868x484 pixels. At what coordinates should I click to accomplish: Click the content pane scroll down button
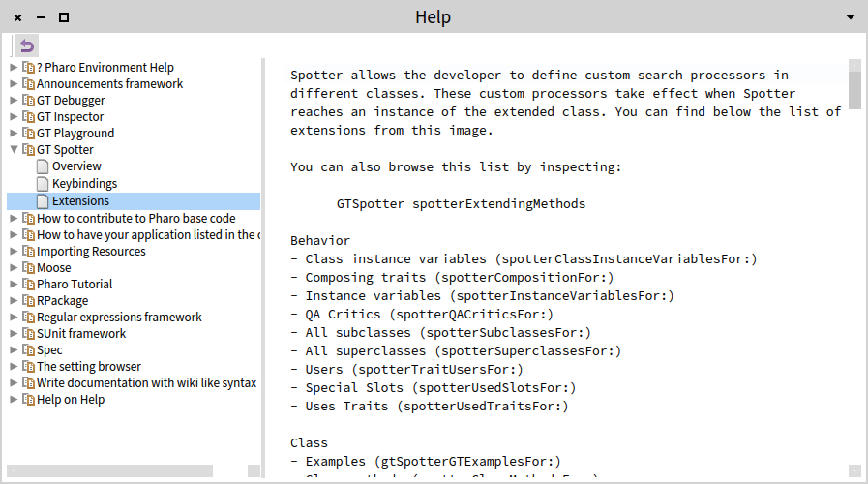(x=854, y=470)
